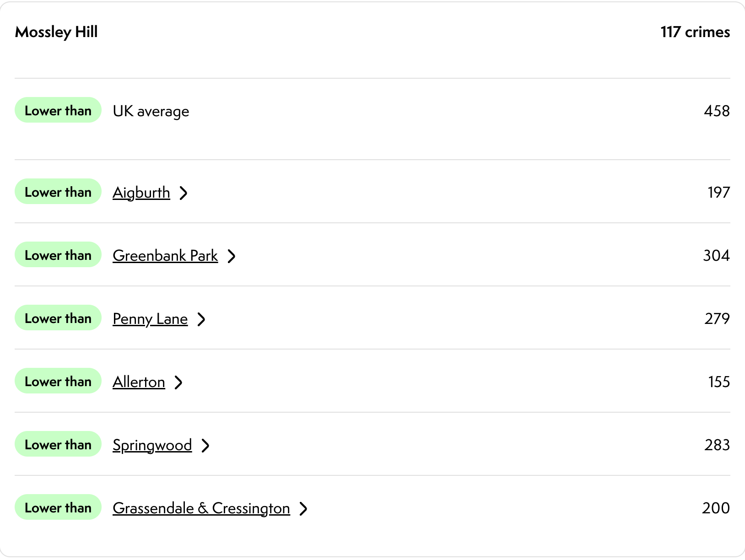
Task: Click the 'Lower than' badge for UK average
Action: [58, 111]
